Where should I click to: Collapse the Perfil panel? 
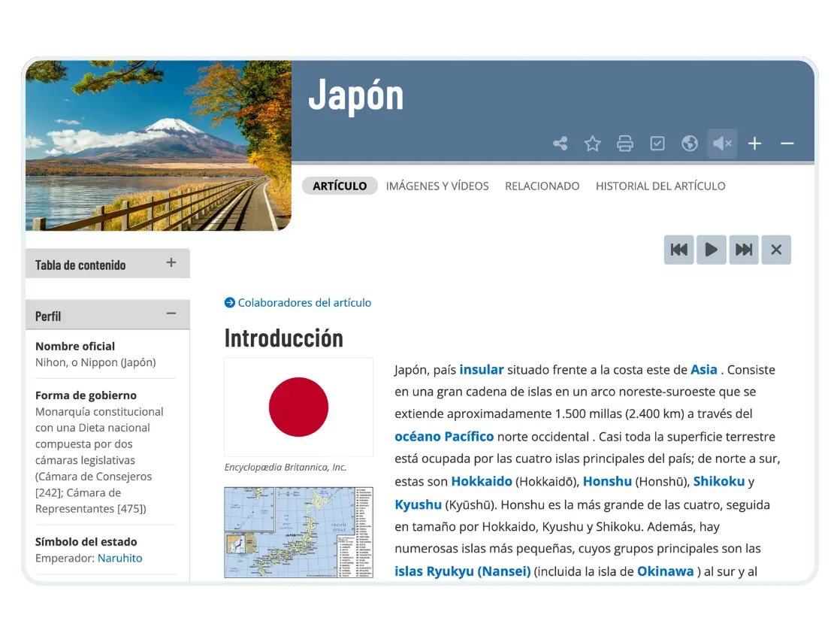(x=171, y=314)
